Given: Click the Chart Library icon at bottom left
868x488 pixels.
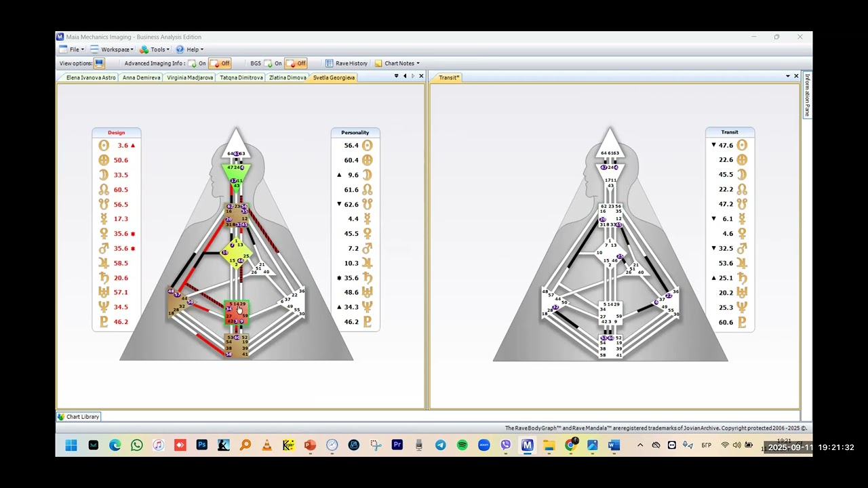Looking at the screenshot, I should coord(61,417).
